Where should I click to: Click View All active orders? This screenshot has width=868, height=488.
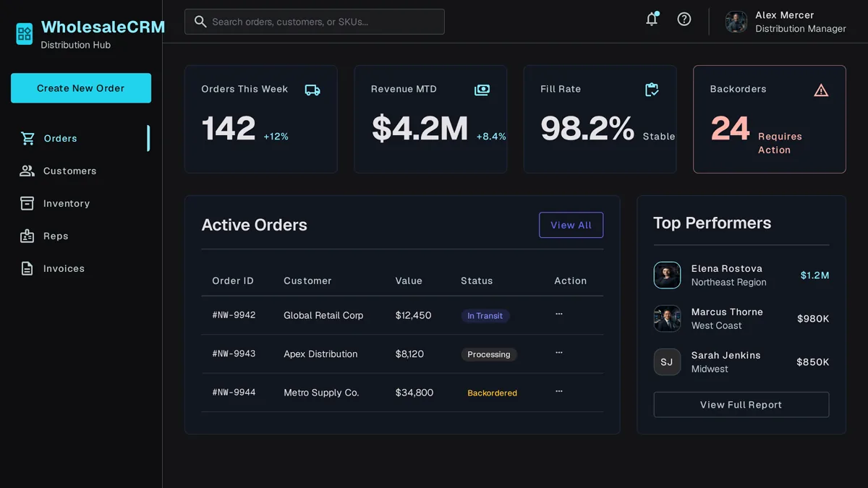571,225
